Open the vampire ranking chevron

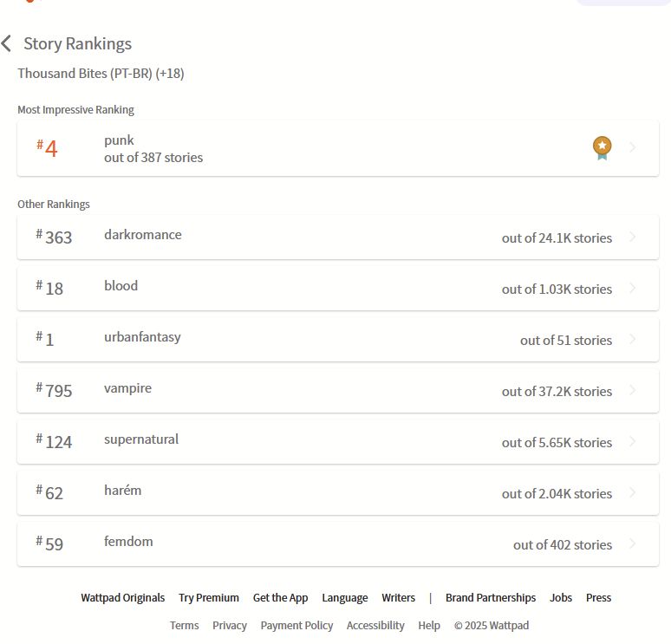(633, 390)
